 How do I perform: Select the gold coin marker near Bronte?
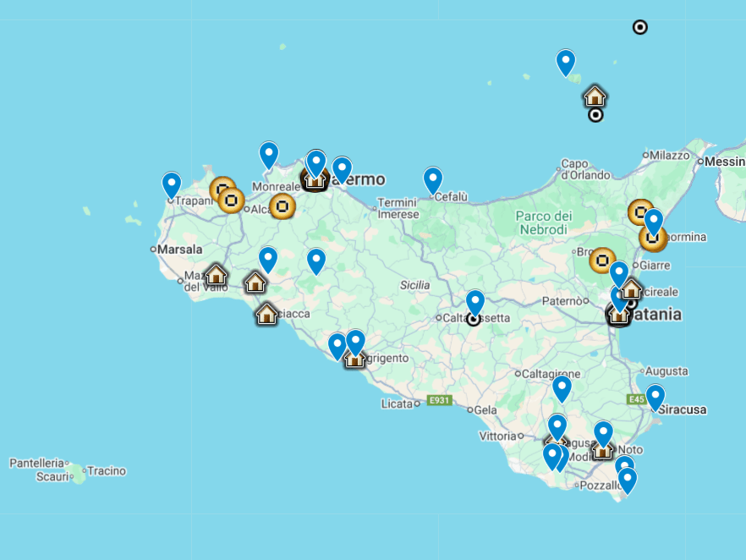(602, 260)
